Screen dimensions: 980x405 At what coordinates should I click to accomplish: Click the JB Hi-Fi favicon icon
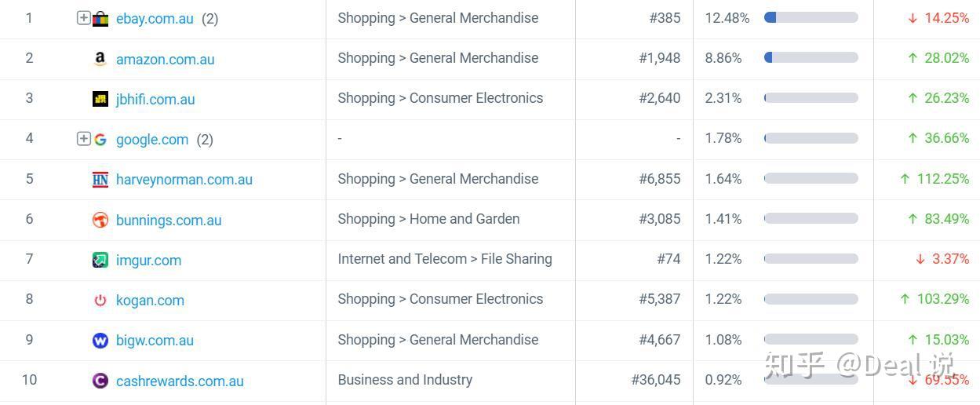[100, 99]
